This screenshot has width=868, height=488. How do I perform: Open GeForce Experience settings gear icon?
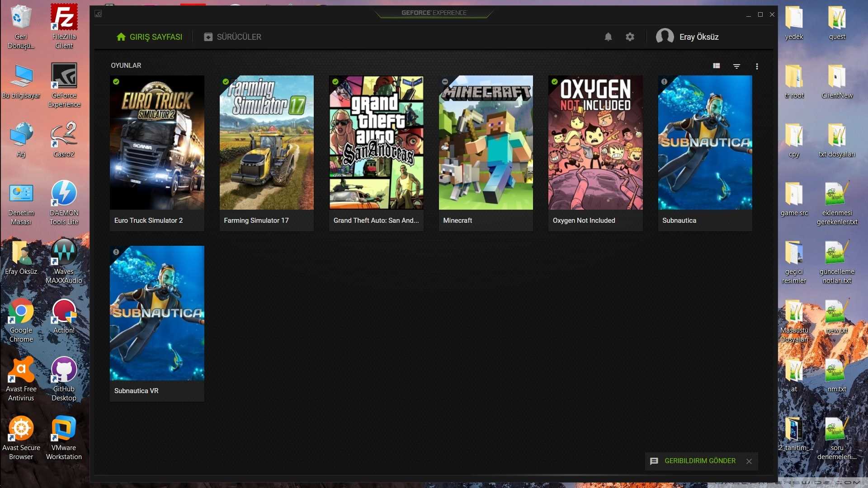click(630, 37)
